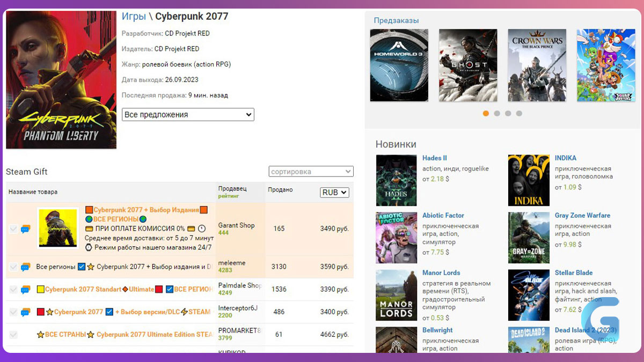Open the chat icon in the Interceptor6J row
Screen dimensions: 644x362
25,312
